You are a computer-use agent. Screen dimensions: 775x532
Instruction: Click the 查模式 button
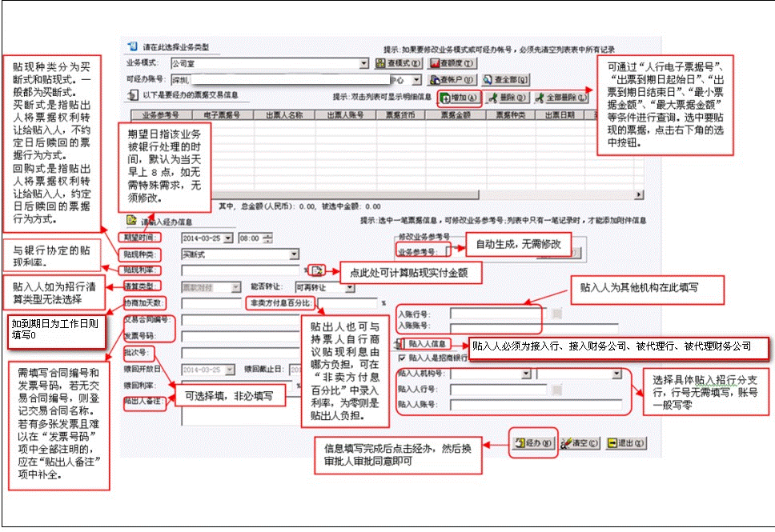pos(400,63)
